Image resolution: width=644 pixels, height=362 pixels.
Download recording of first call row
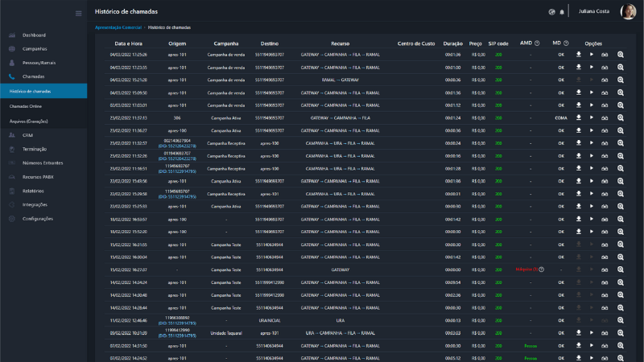[x=578, y=55]
